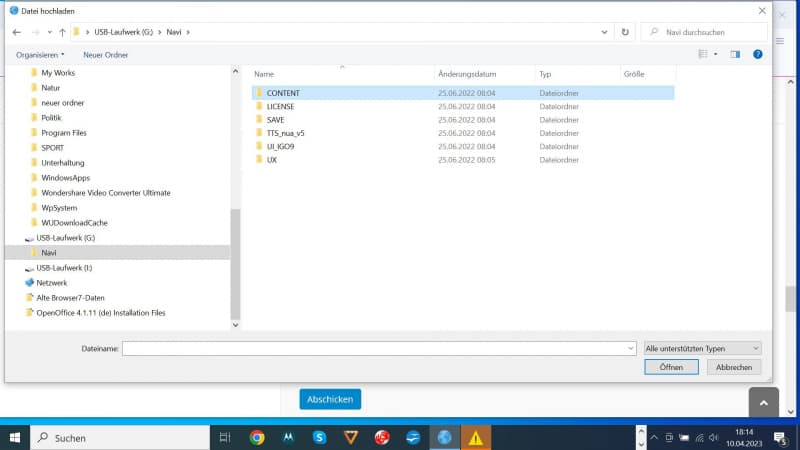Open help with the question mark icon

coord(758,54)
